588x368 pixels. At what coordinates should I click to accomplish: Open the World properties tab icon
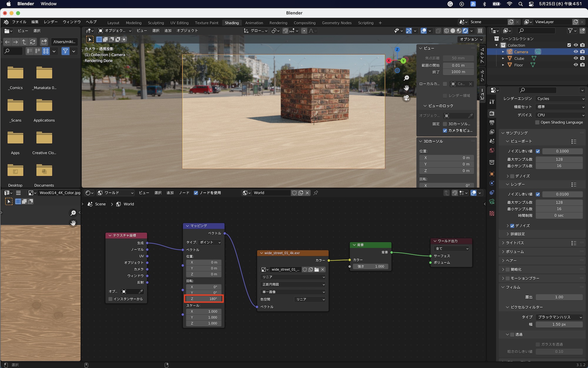(x=492, y=151)
